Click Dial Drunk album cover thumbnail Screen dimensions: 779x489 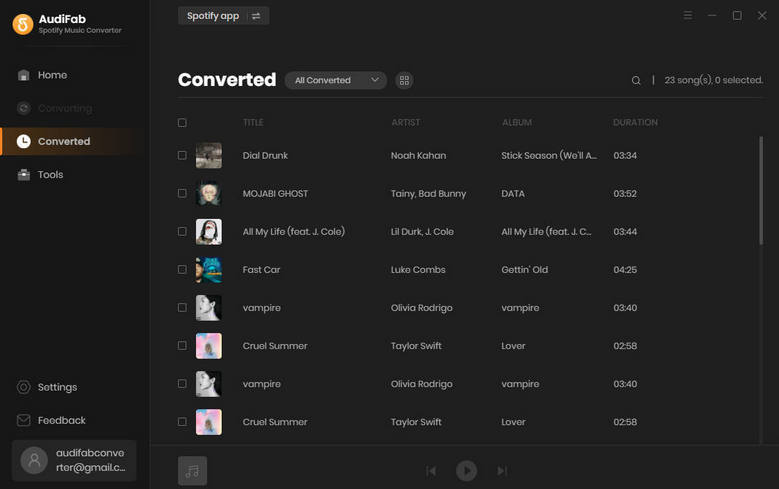209,156
